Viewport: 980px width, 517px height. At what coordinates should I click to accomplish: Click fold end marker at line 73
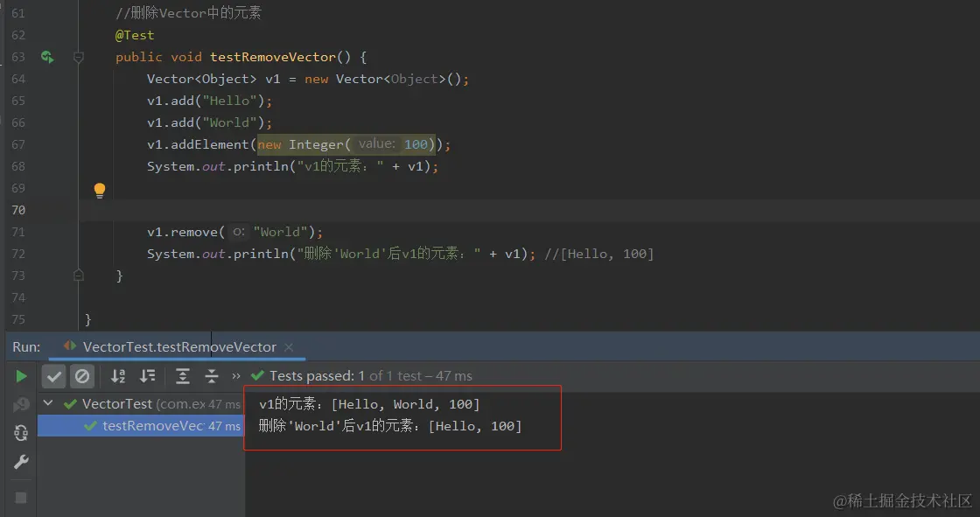click(x=79, y=275)
